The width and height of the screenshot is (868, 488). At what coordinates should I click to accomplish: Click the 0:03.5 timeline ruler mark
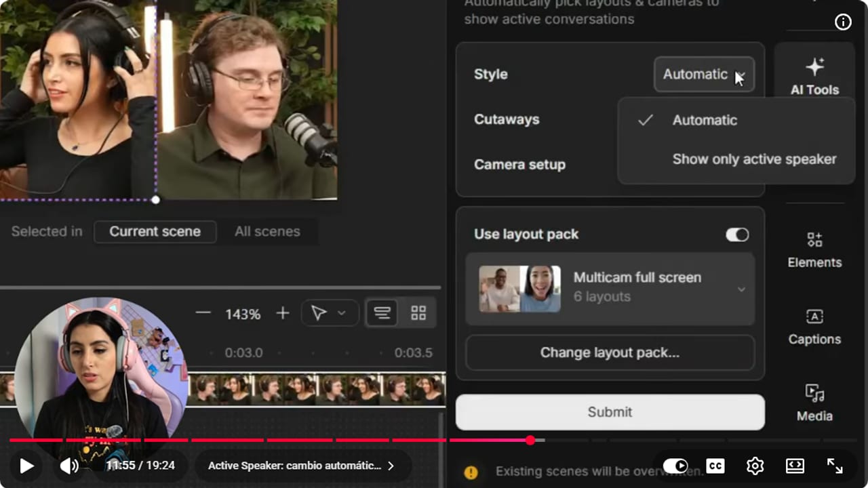tap(414, 353)
